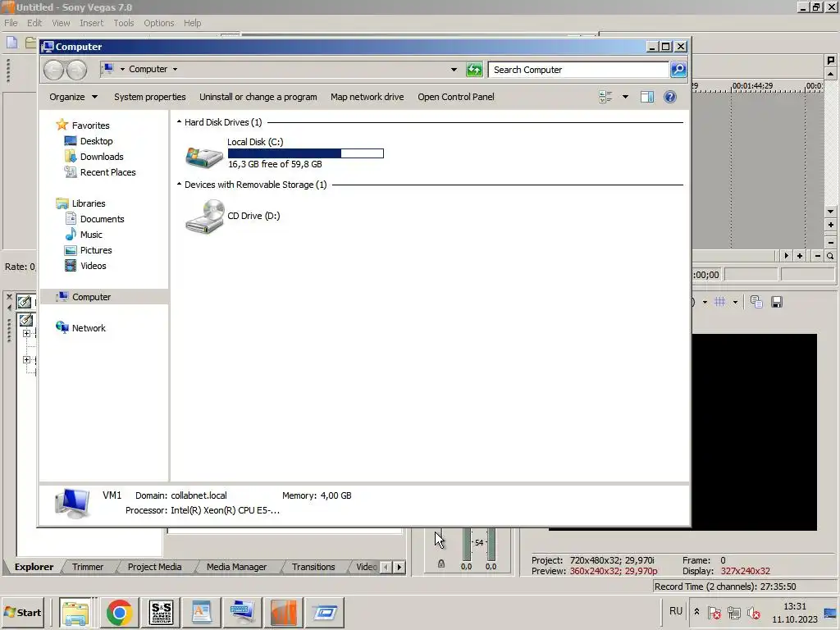
Task: Select Documents library
Action: click(x=102, y=218)
